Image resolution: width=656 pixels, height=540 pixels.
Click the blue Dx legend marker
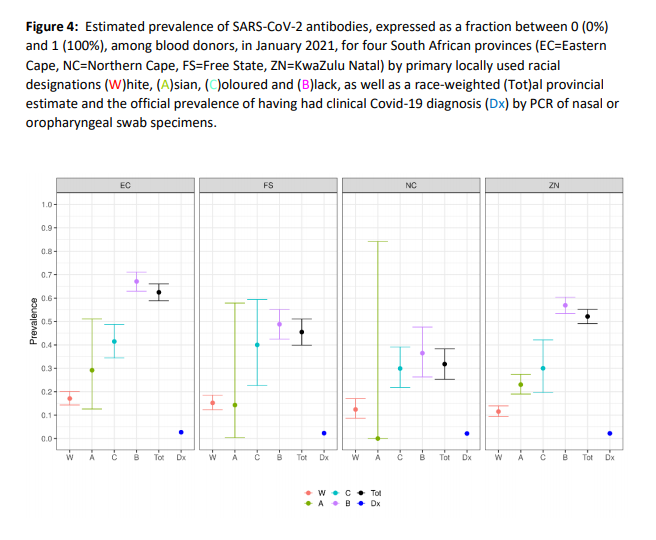[x=362, y=504]
